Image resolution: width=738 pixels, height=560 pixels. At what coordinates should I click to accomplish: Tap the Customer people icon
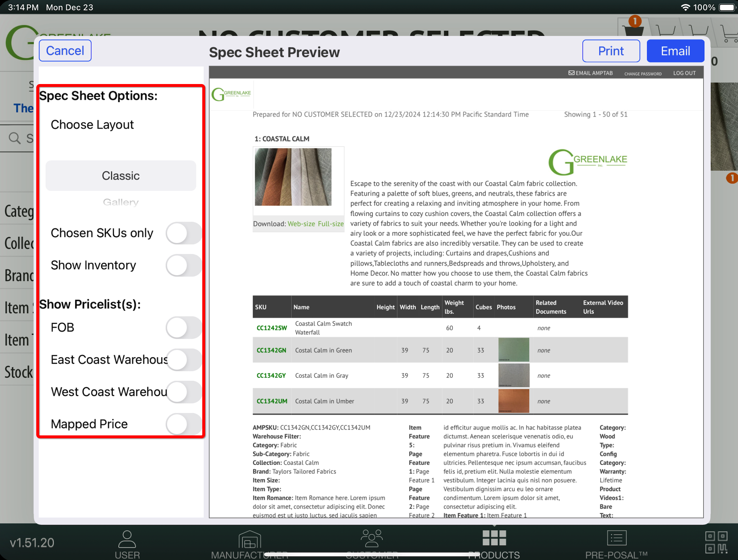coord(372,538)
